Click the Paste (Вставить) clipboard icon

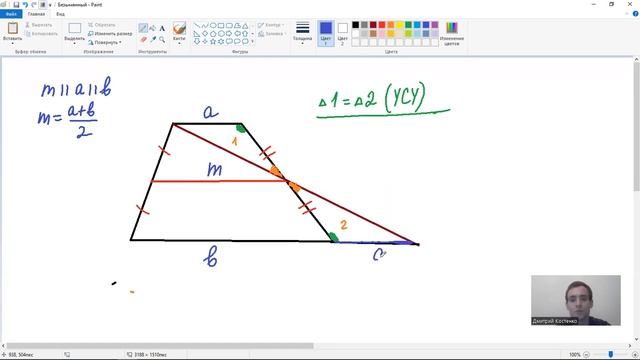[13, 28]
